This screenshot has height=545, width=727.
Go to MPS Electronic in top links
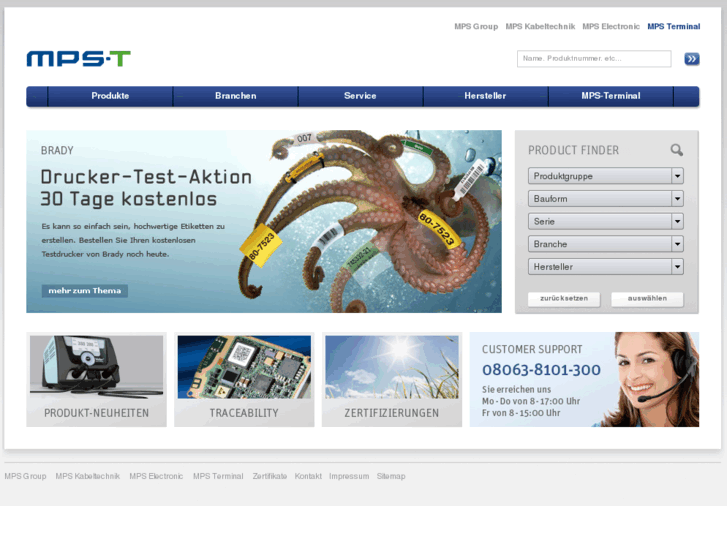click(x=611, y=26)
